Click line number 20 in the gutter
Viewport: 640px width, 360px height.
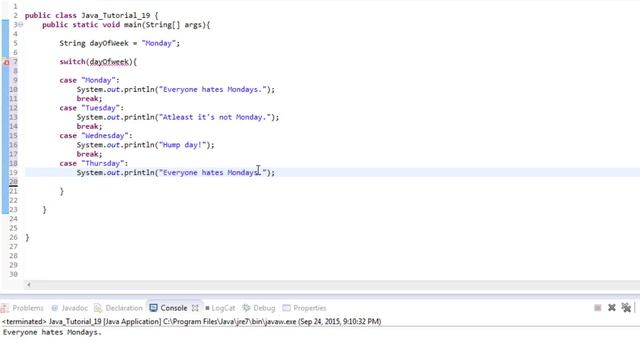(x=13, y=182)
